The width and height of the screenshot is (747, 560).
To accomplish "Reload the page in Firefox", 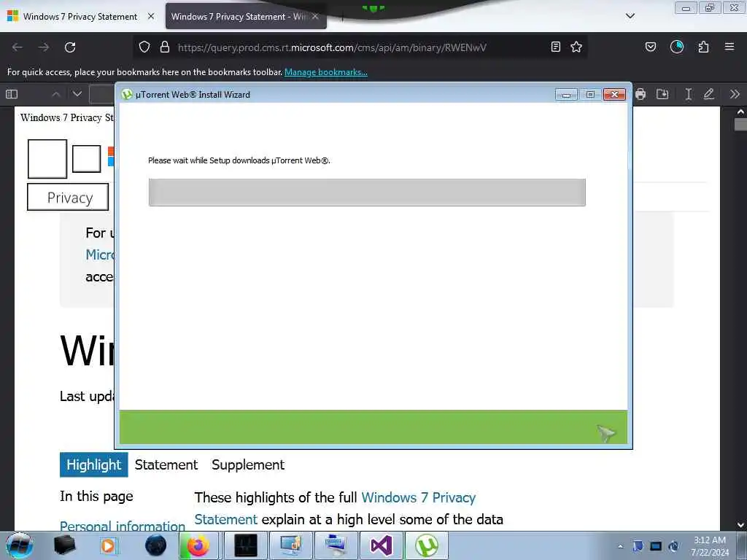I will coord(70,47).
